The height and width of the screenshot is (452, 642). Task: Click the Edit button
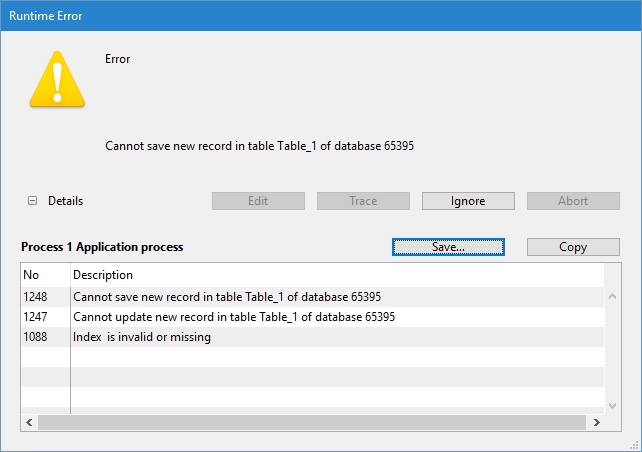coord(258,201)
